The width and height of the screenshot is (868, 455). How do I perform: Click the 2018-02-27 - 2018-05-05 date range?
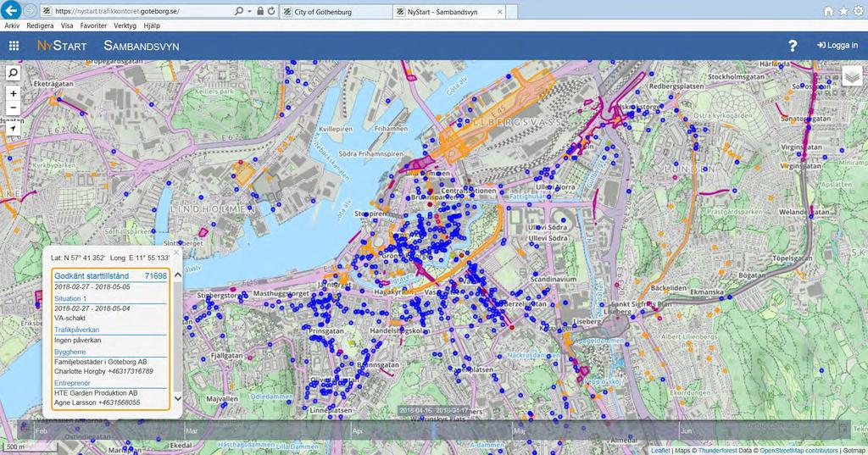pos(92,286)
